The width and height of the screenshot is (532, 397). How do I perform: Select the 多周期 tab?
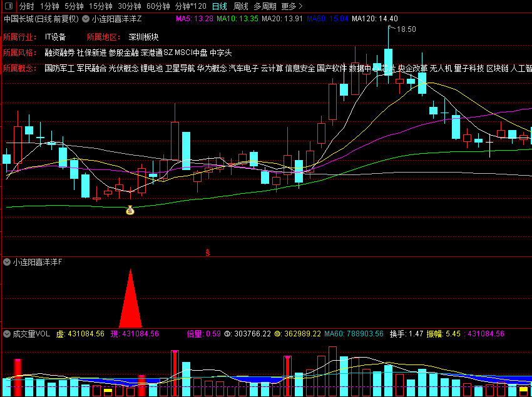[x=265, y=6]
